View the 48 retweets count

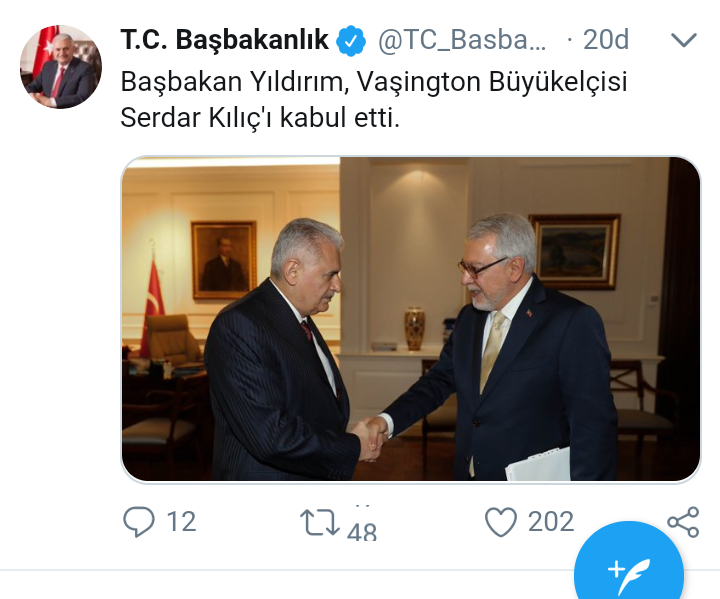click(362, 531)
